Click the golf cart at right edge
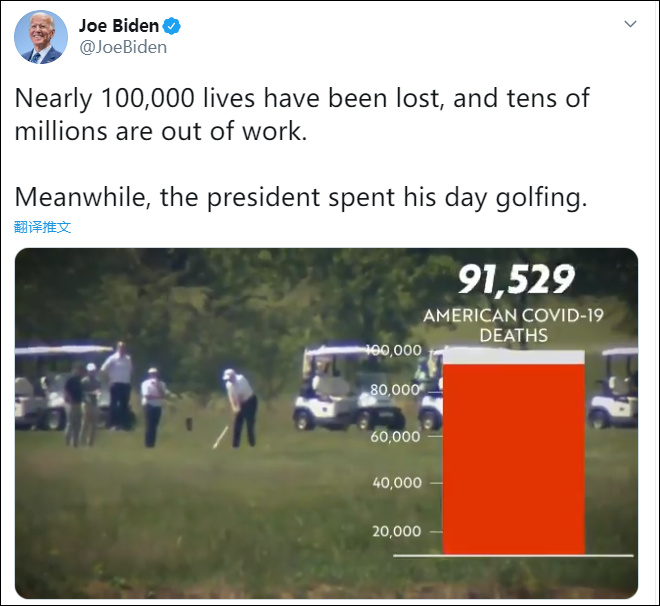The width and height of the screenshot is (660, 606). [615, 390]
